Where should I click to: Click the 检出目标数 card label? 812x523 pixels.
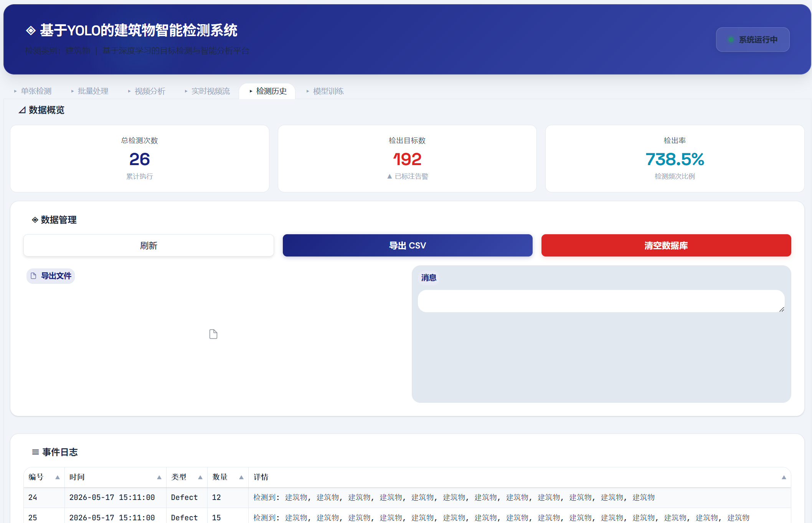pyautogui.click(x=407, y=141)
